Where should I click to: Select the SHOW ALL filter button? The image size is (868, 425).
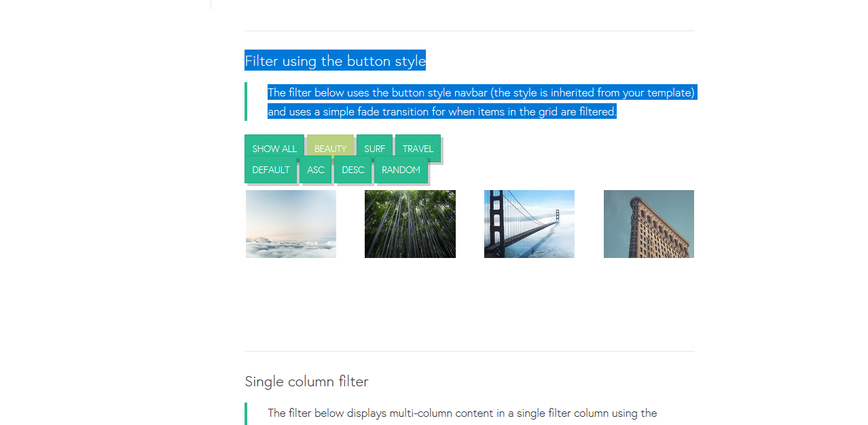click(x=274, y=148)
